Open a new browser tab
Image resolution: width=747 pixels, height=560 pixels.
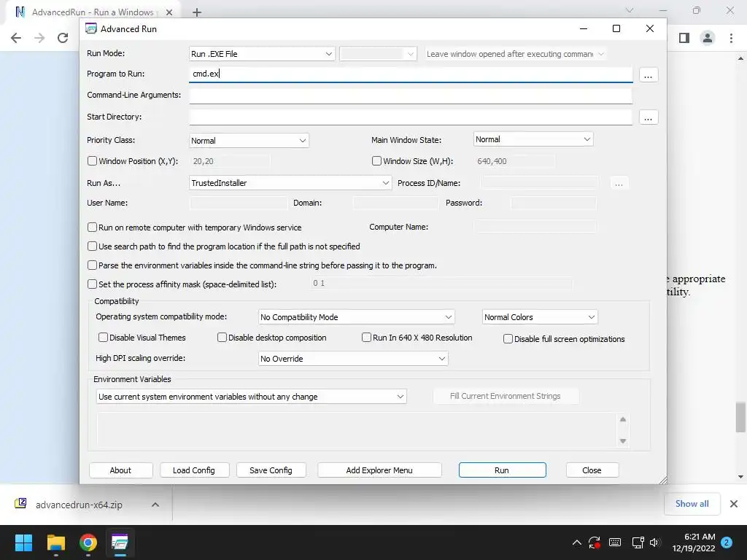point(197,12)
